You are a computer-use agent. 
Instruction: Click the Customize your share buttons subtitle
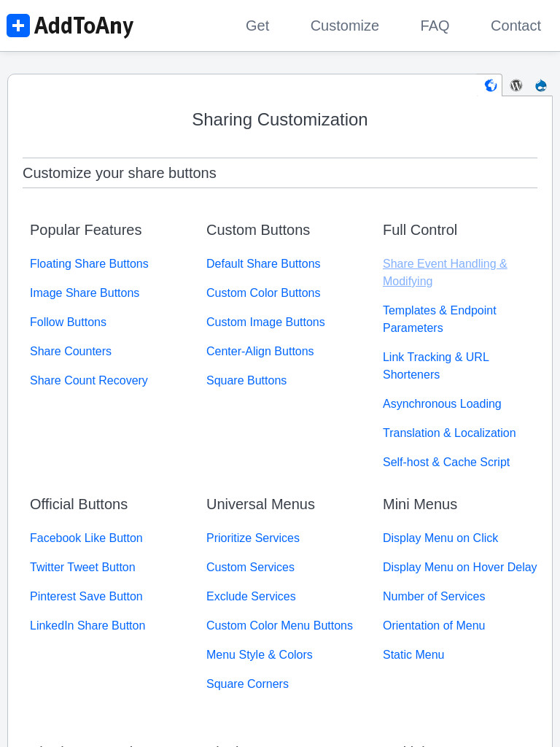(x=120, y=173)
